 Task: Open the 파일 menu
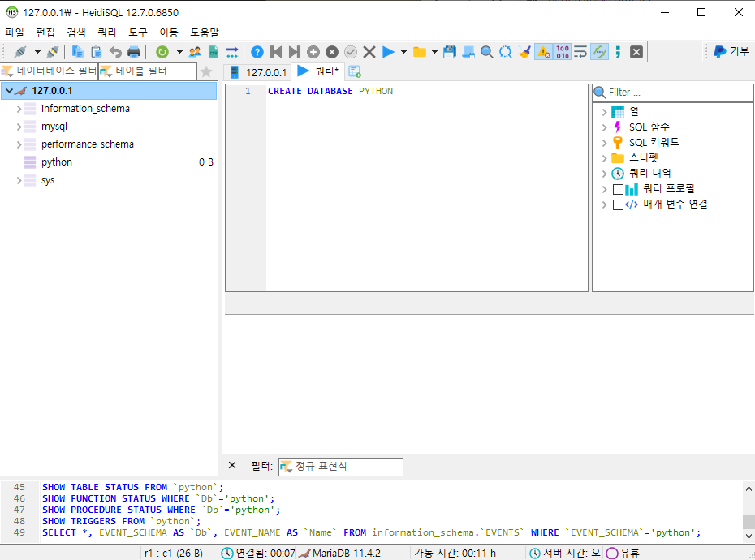[x=15, y=32]
